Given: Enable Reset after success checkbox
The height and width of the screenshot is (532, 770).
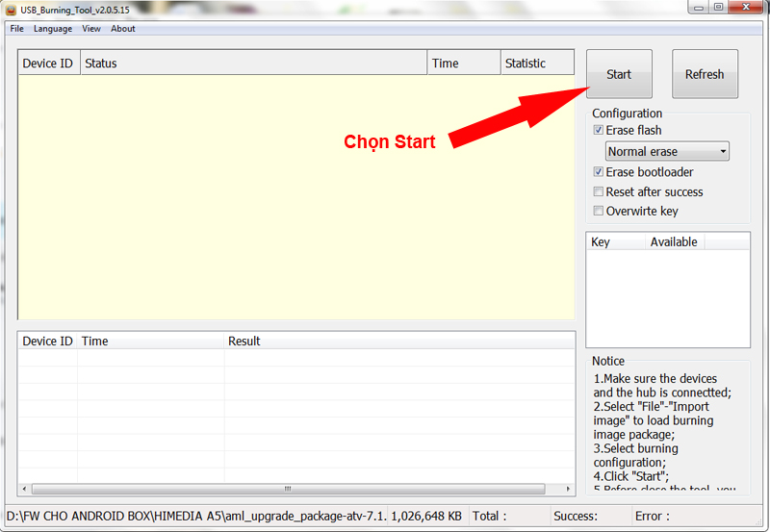Looking at the screenshot, I should click(x=598, y=191).
